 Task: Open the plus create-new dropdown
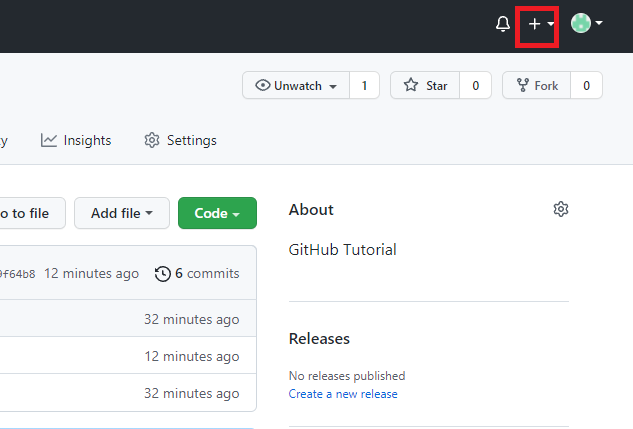tap(541, 24)
